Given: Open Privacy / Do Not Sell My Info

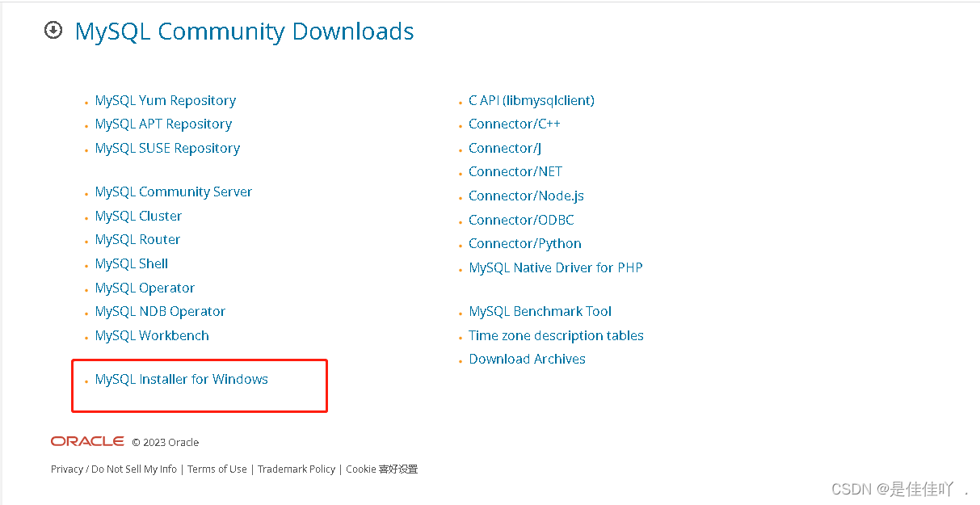Looking at the screenshot, I should (114, 469).
